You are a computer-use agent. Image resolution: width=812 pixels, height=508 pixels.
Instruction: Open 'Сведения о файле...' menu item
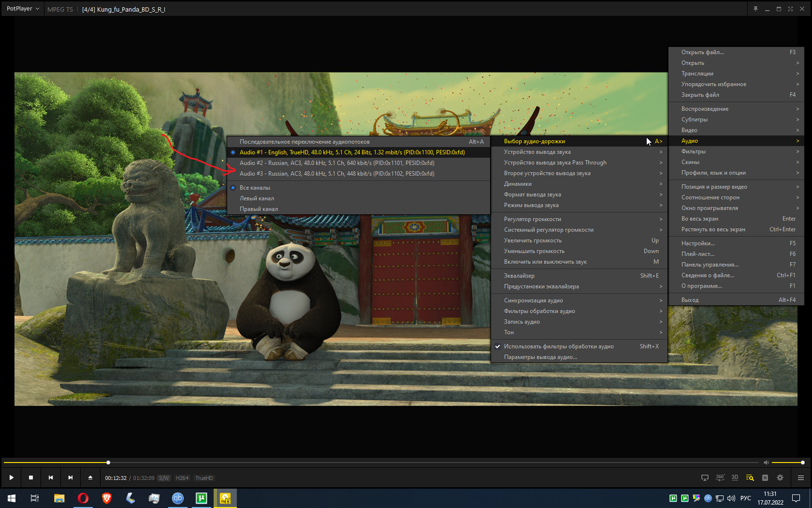pyautogui.click(x=736, y=275)
